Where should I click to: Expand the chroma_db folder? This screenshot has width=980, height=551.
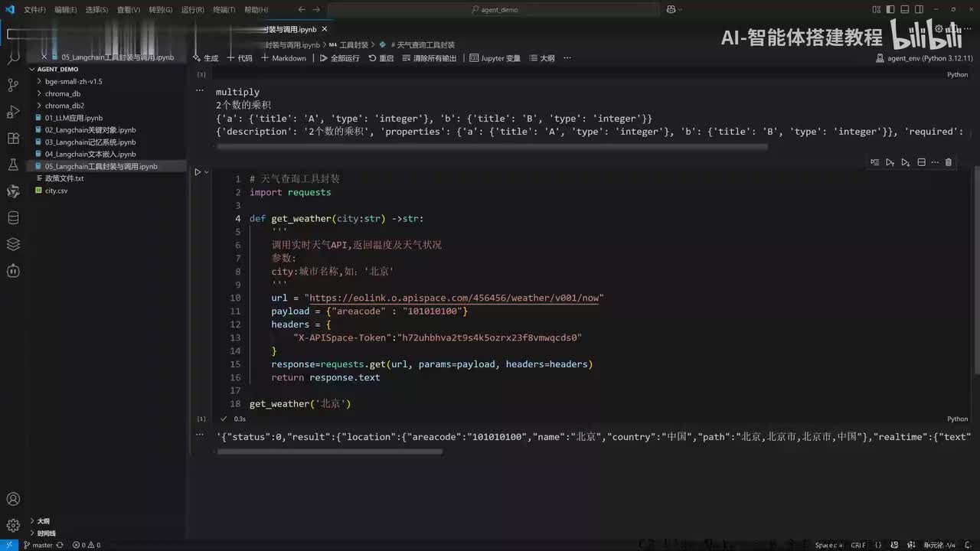(x=63, y=93)
